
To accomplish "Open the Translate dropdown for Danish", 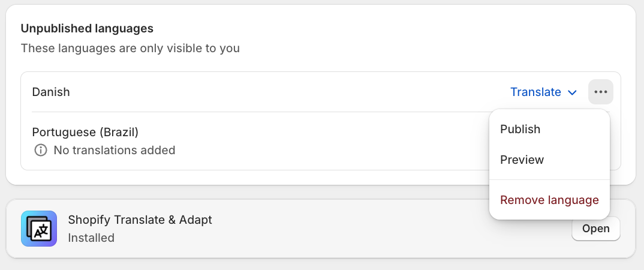I will 535,92.
